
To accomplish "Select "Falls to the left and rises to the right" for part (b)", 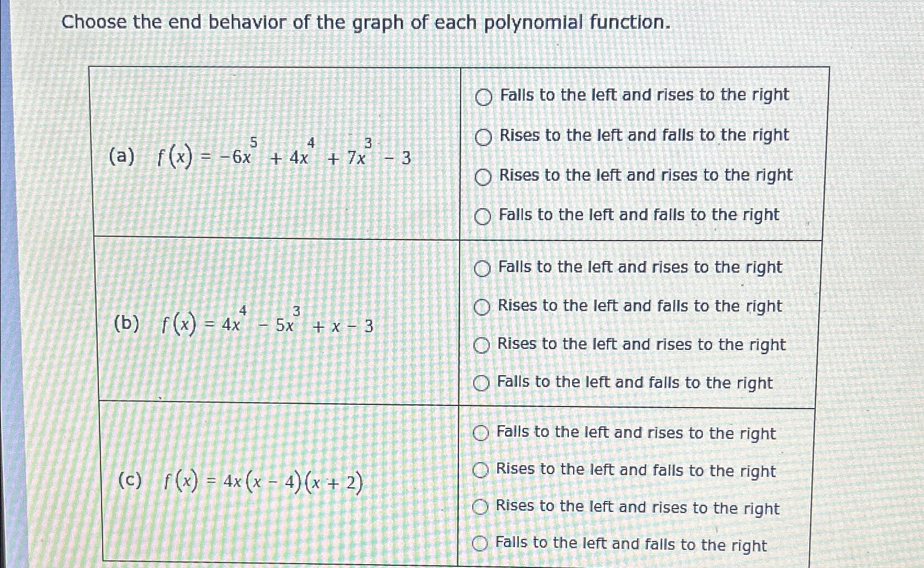I will pyautogui.click(x=483, y=268).
